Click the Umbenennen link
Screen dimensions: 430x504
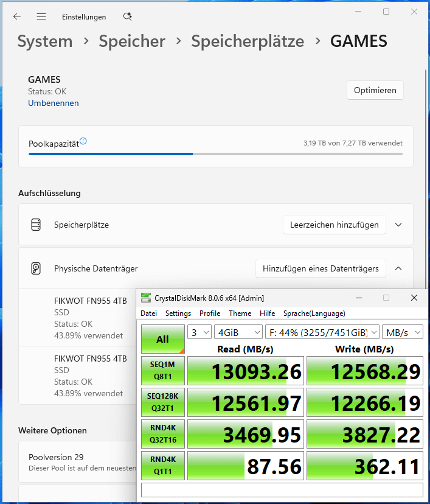(x=54, y=103)
